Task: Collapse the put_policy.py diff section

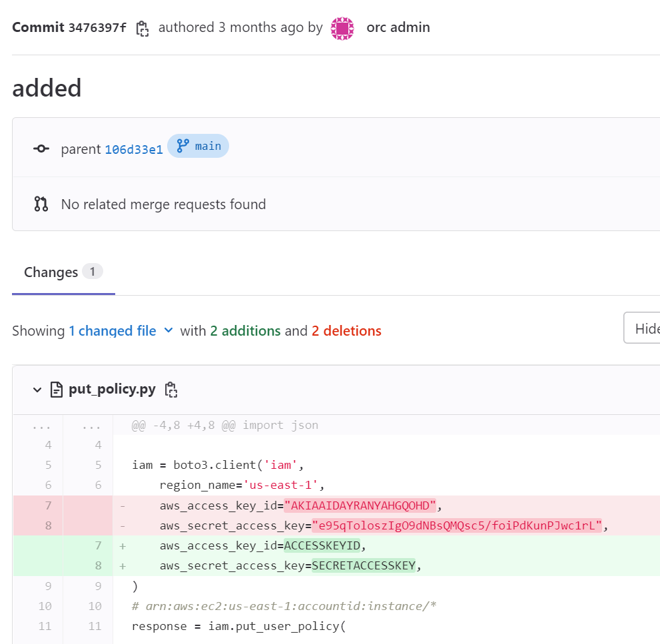Action: point(37,389)
